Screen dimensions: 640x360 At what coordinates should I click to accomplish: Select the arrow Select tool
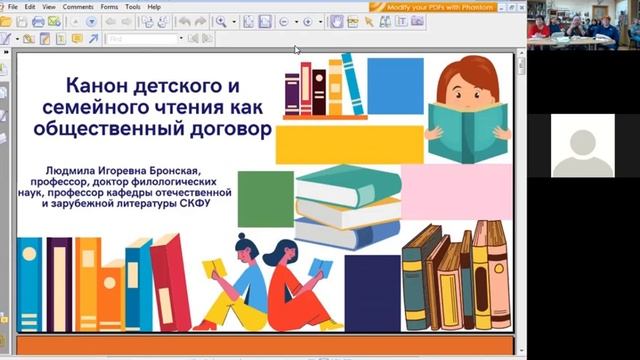click(x=369, y=22)
